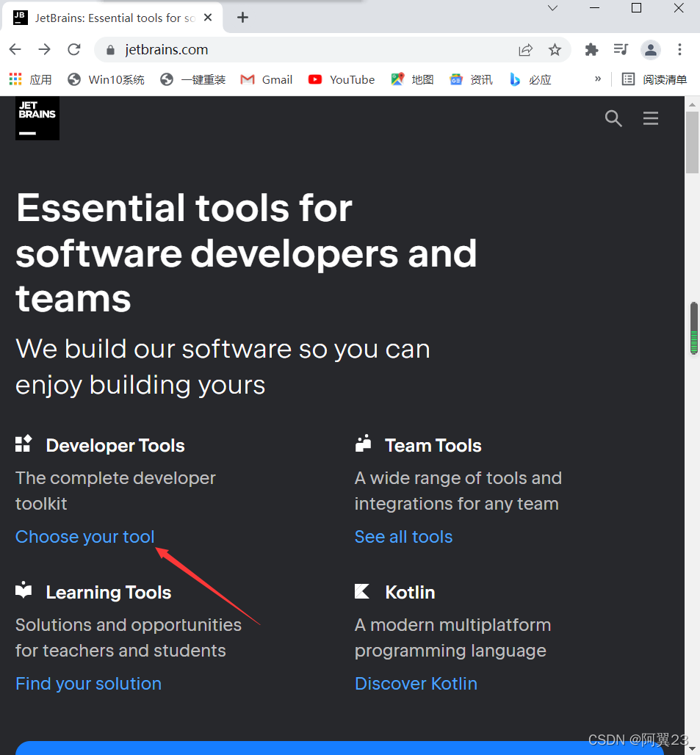Click the JetBrains logo
The width and height of the screenshot is (700, 755).
click(x=37, y=118)
